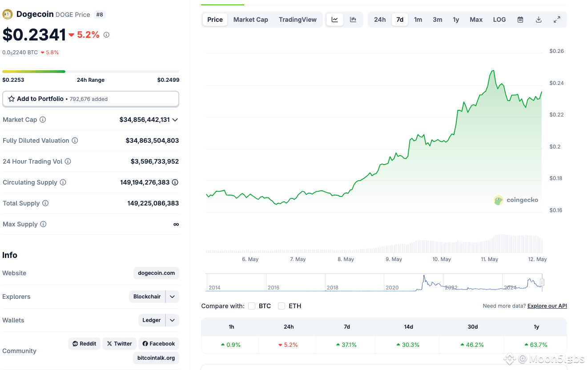Click info icon beside 149,194,276,383 value

point(175,182)
